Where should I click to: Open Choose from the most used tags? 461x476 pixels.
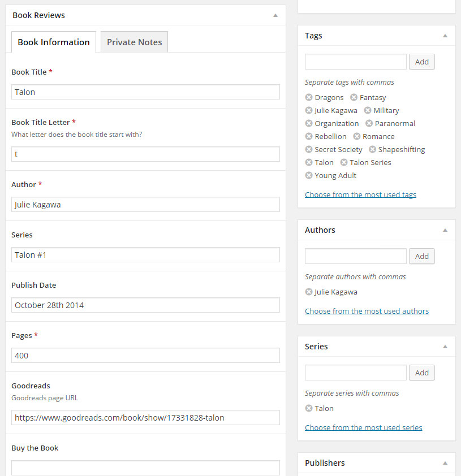[x=360, y=194]
